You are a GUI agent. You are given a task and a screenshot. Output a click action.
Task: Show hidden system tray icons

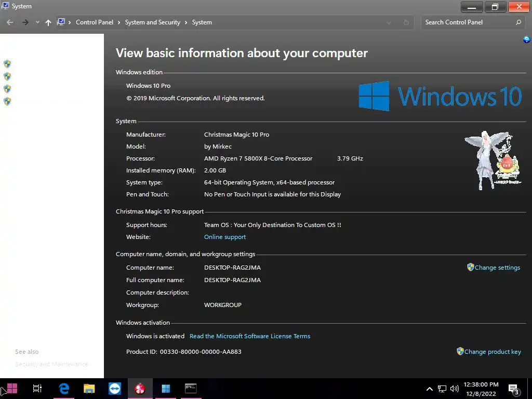pyautogui.click(x=430, y=389)
